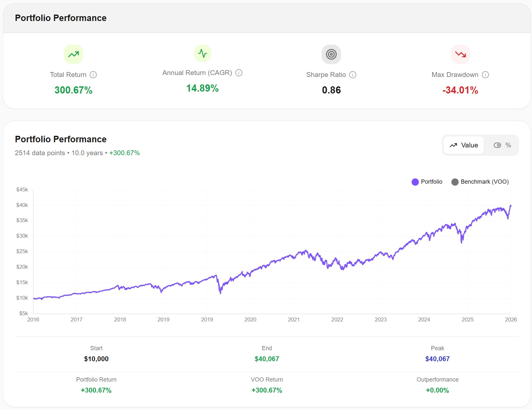Viewport: 532px width, 410px height.
Task: Click the Sharpe Ratio bullseye icon
Action: pyautogui.click(x=331, y=54)
